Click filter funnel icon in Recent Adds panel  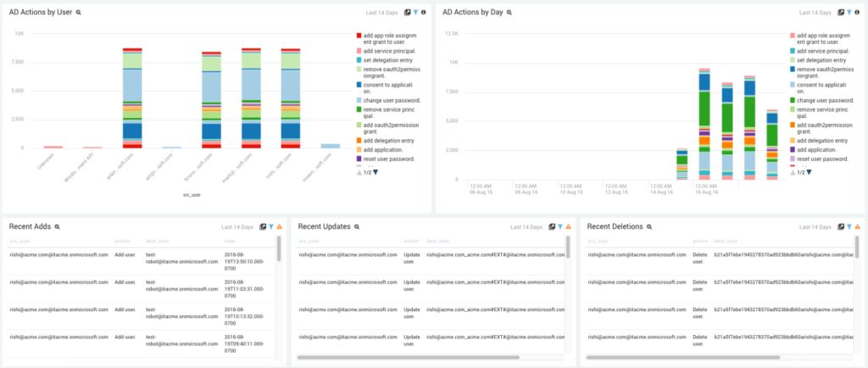click(x=271, y=227)
